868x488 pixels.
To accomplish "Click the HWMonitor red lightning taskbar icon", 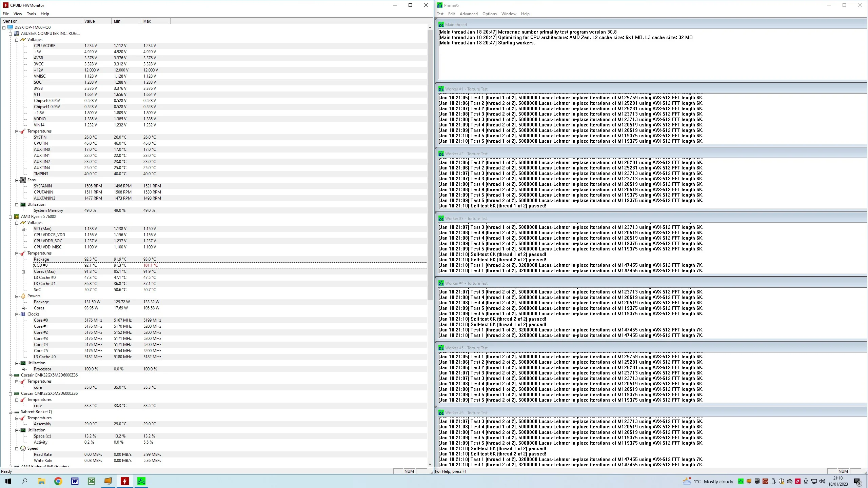I will pyautogui.click(x=125, y=481).
